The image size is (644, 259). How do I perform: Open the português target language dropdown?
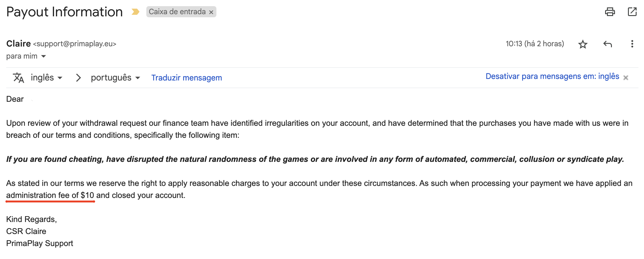(115, 78)
